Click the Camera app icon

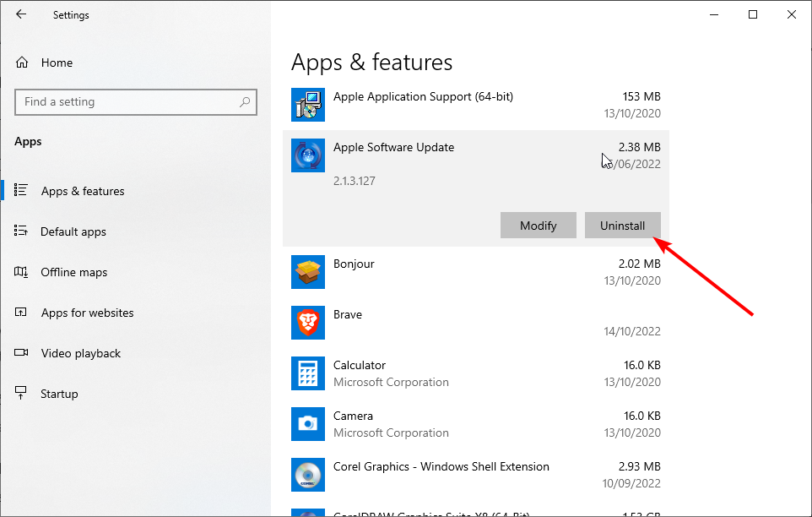pos(308,424)
